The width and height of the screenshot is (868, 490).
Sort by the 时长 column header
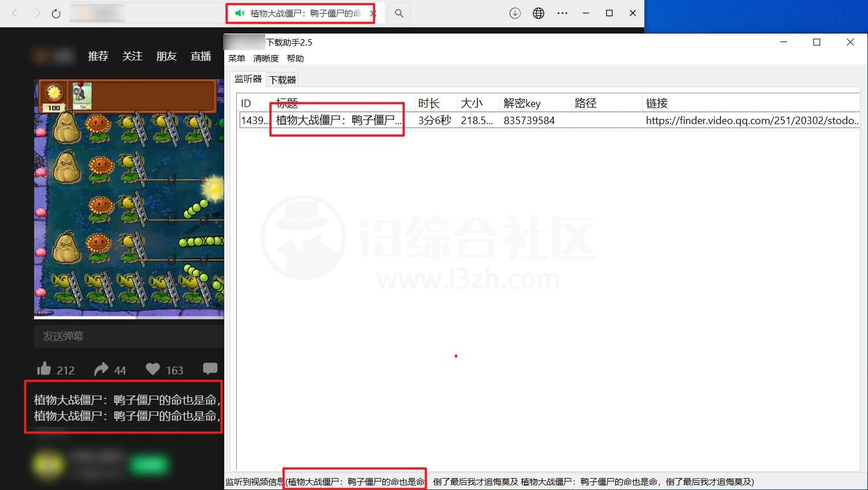click(x=436, y=103)
